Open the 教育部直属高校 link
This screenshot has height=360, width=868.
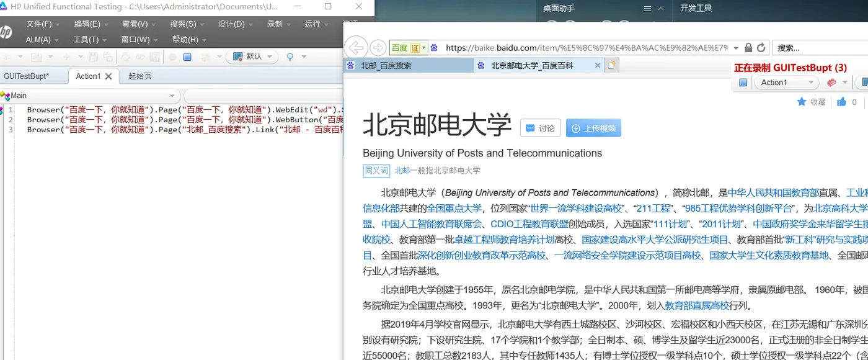pyautogui.click(x=697, y=305)
